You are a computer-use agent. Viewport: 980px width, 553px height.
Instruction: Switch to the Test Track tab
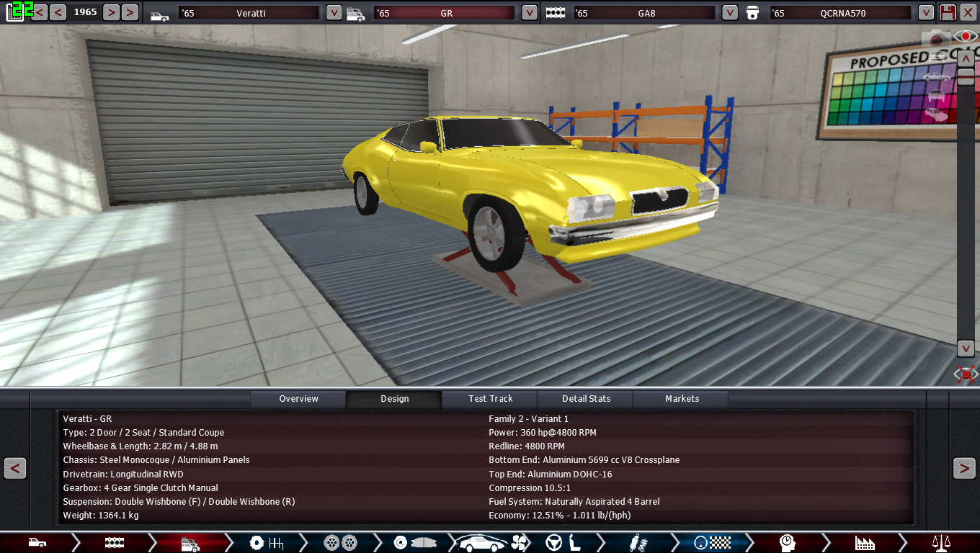(x=491, y=399)
